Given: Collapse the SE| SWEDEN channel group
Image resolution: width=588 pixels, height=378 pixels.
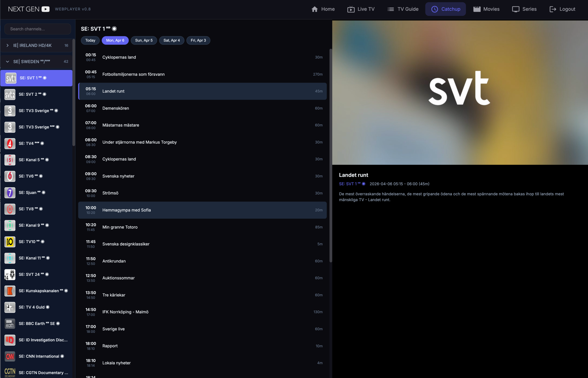Looking at the screenshot, I should [x=8, y=62].
